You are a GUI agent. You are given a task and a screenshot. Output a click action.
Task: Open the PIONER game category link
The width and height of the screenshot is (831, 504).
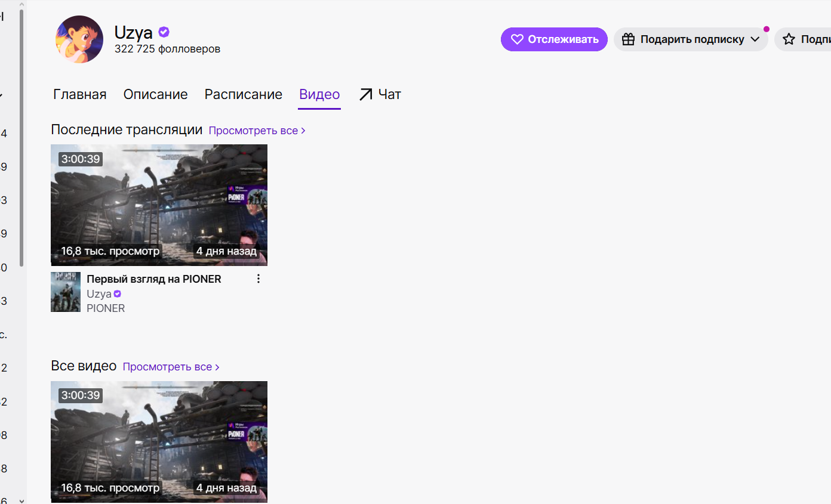click(x=106, y=308)
